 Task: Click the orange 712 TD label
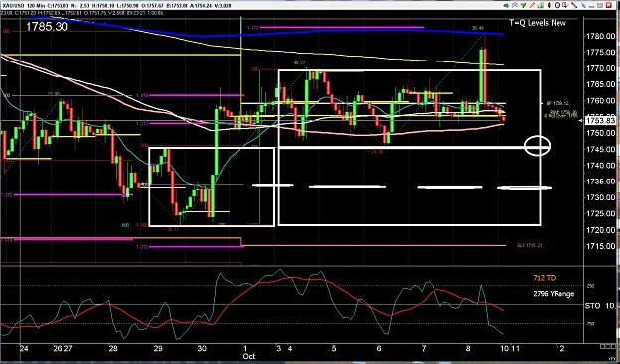[544, 279]
